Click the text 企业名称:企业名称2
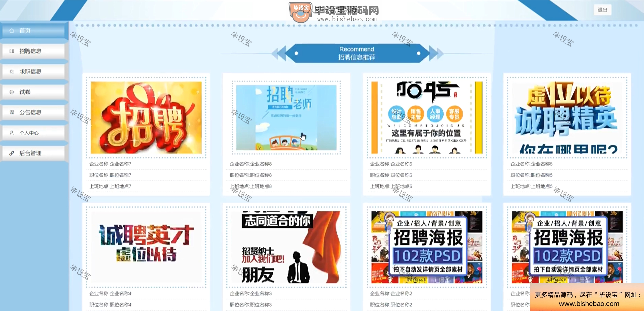The height and width of the screenshot is (311, 644). [391, 293]
